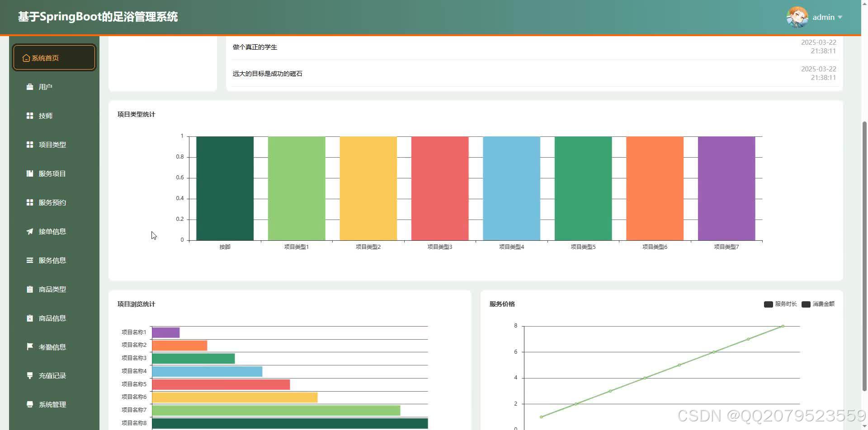Click the purple 项目名称1 horizontal bar
The width and height of the screenshot is (868, 430).
pos(166,332)
